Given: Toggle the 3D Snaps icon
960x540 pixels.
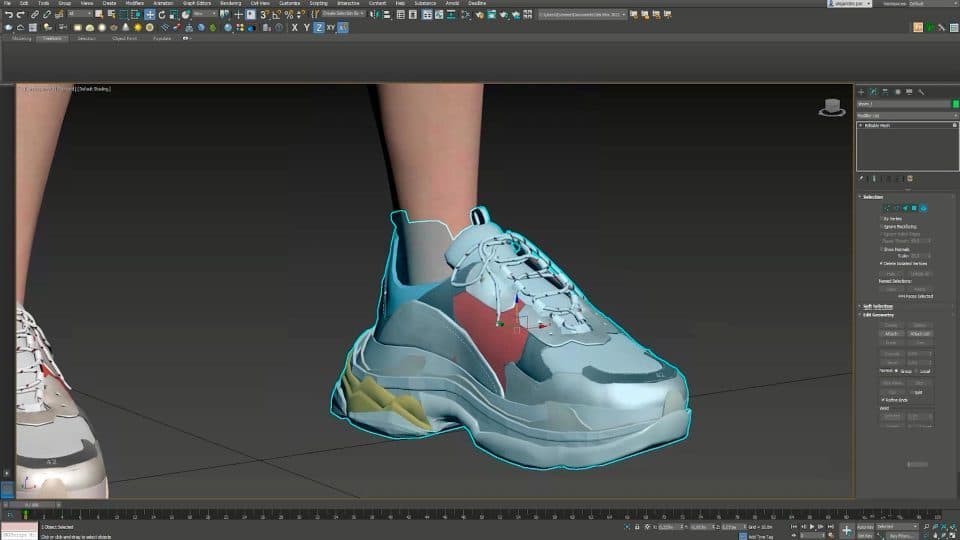Looking at the screenshot, I should coord(264,15).
